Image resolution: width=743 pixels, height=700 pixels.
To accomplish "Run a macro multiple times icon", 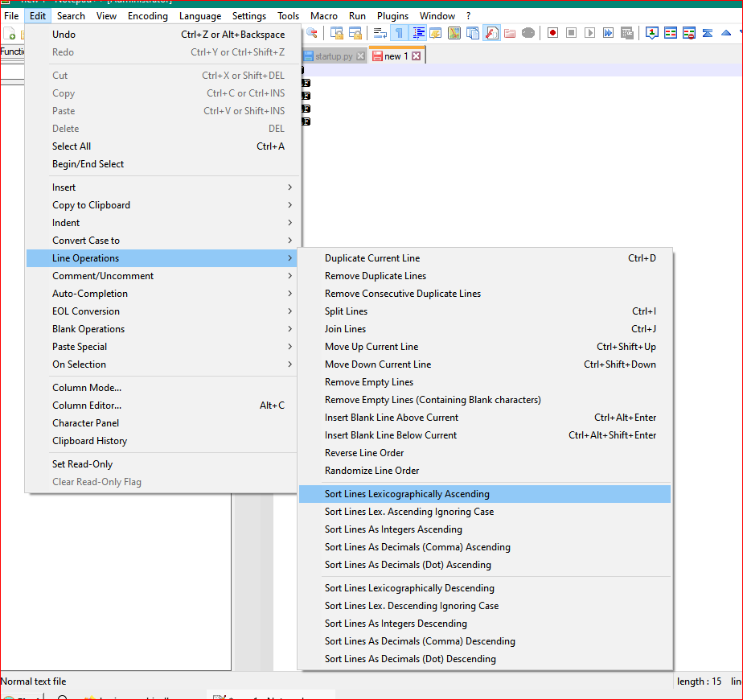I will click(x=608, y=33).
